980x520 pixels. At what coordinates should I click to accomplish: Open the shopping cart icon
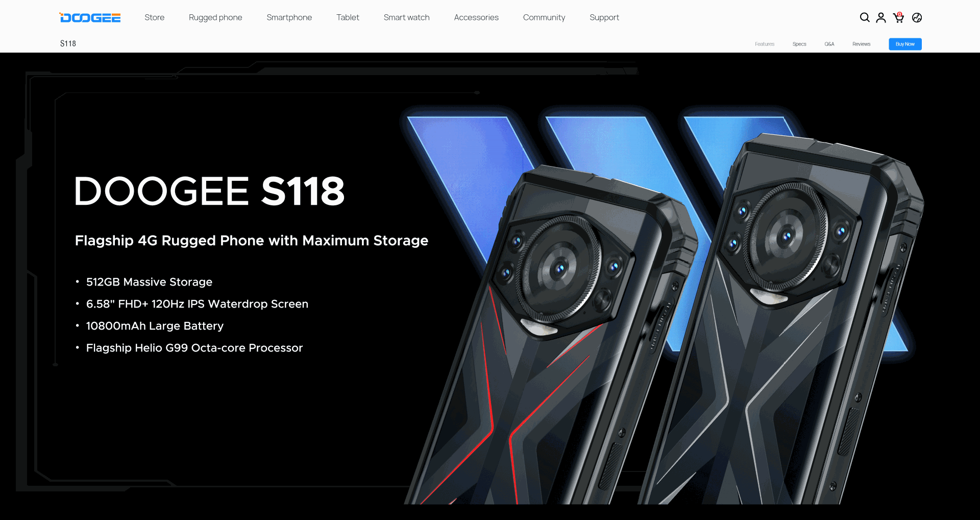pyautogui.click(x=898, y=17)
